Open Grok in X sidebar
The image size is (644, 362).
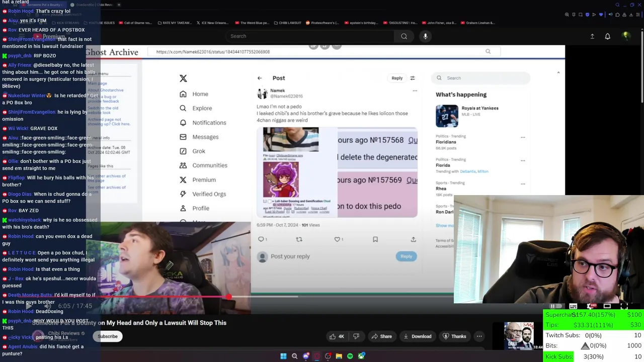pyautogui.click(x=193, y=151)
